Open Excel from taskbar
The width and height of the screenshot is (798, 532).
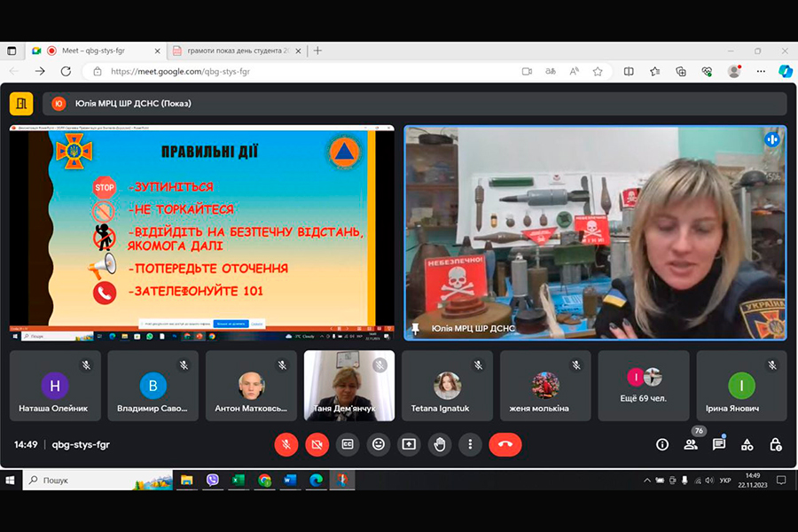(x=239, y=480)
